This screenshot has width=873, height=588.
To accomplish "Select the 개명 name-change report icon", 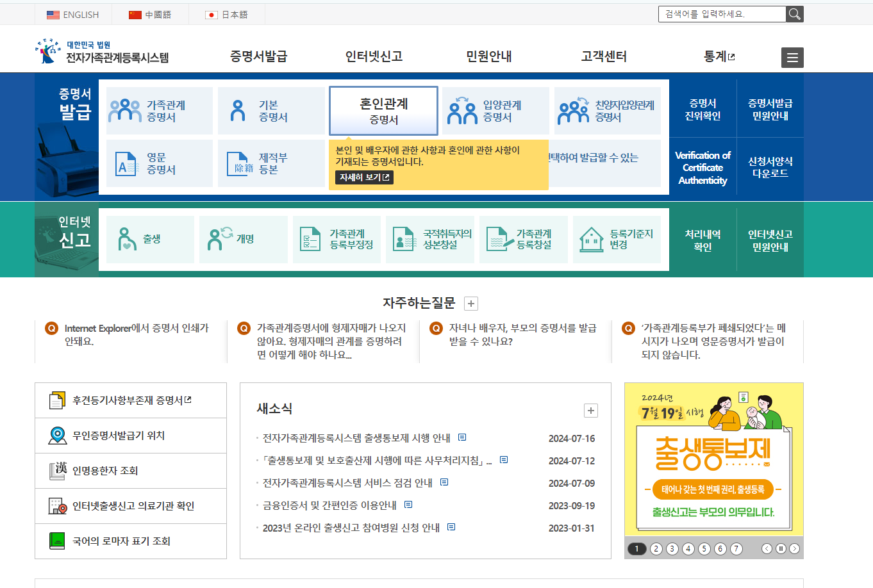I will click(x=243, y=239).
